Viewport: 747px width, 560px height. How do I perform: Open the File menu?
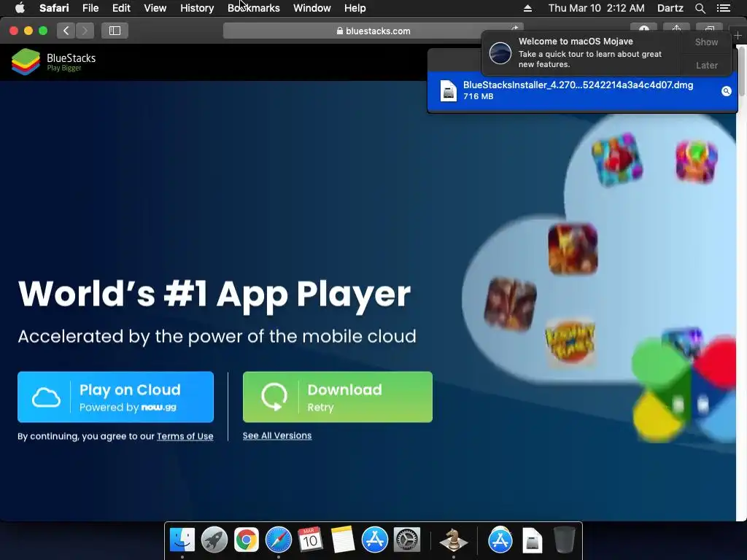pyautogui.click(x=90, y=8)
